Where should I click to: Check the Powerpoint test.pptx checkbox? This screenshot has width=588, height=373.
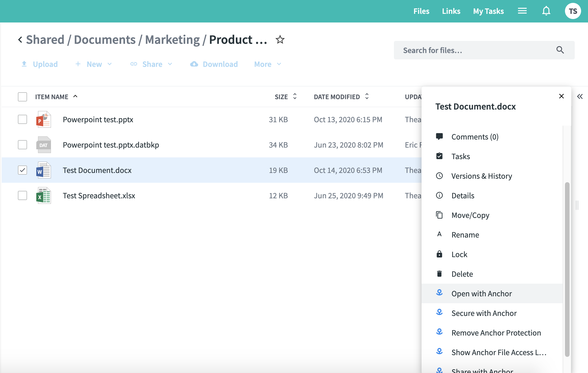(22, 119)
